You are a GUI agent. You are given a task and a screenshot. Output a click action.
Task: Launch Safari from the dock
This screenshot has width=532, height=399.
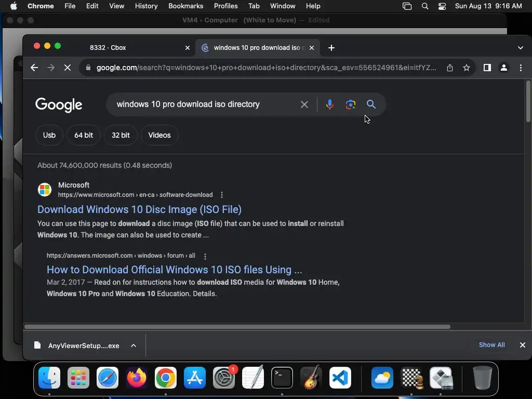coord(108,378)
